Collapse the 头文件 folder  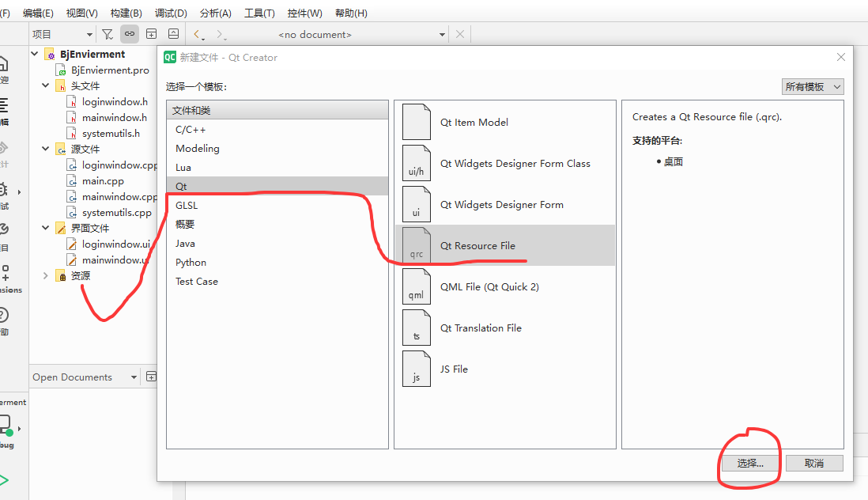pyautogui.click(x=45, y=85)
